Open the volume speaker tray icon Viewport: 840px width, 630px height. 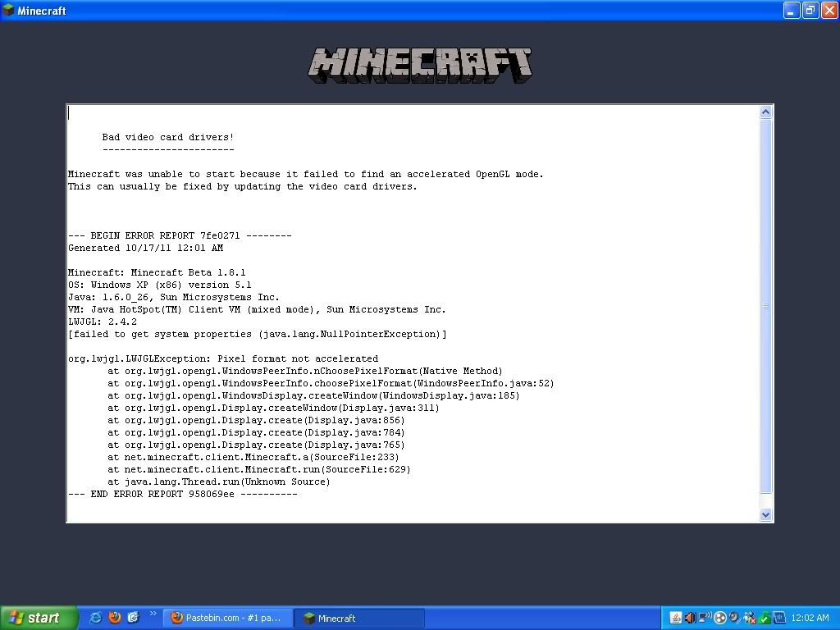(x=690, y=618)
